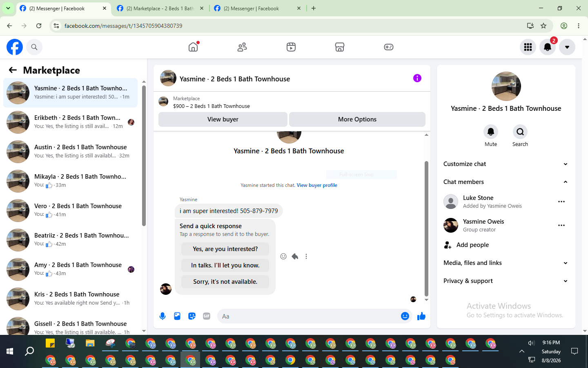
Task: Expand Customize chat section
Action: point(506,164)
